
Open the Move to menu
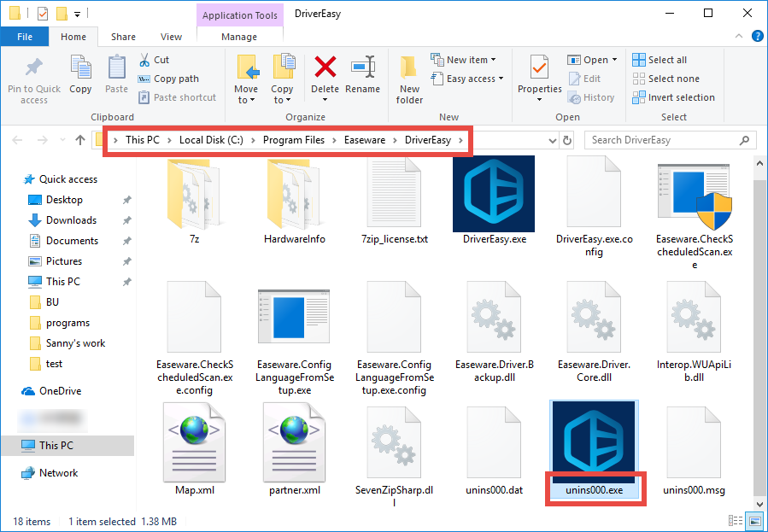coord(246,79)
